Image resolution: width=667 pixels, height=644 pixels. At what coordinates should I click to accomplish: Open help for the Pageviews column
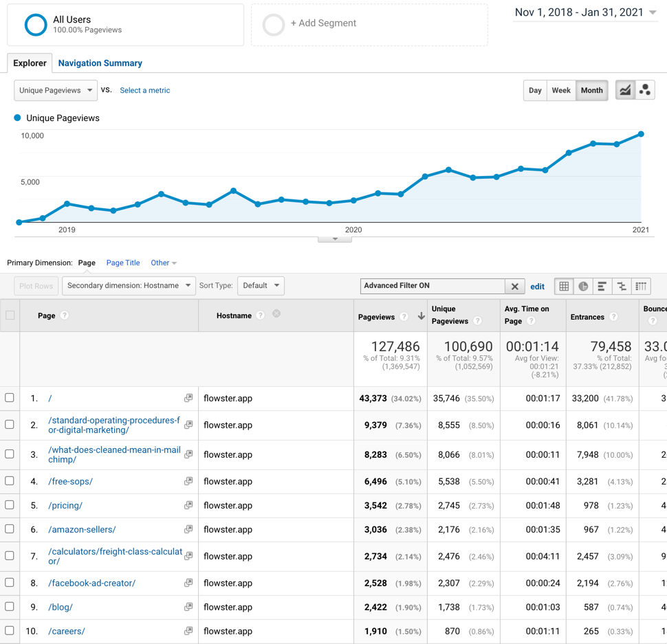click(x=404, y=317)
